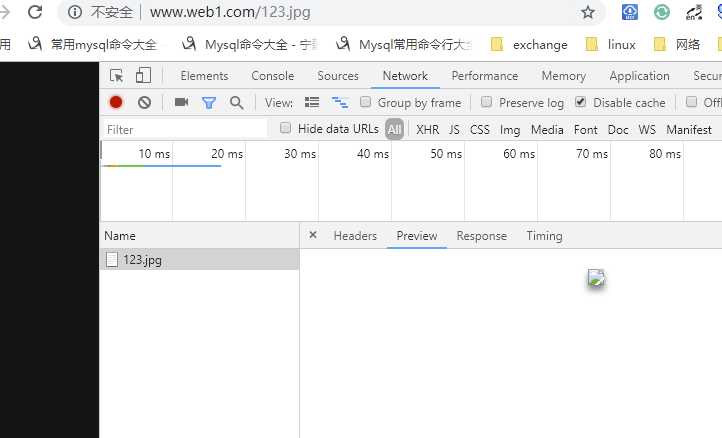Click the capture screenshots camera icon
The width and height of the screenshot is (722, 438).
point(181,102)
